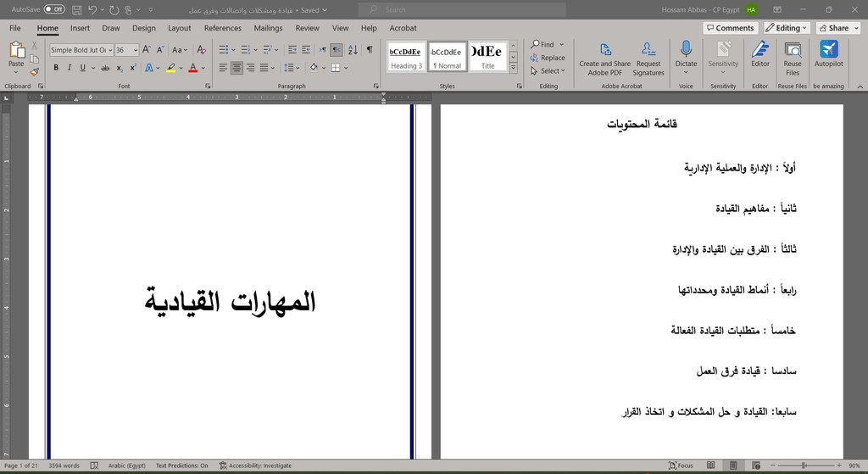
Task: Click the Dictate microphone icon
Action: tap(686, 49)
